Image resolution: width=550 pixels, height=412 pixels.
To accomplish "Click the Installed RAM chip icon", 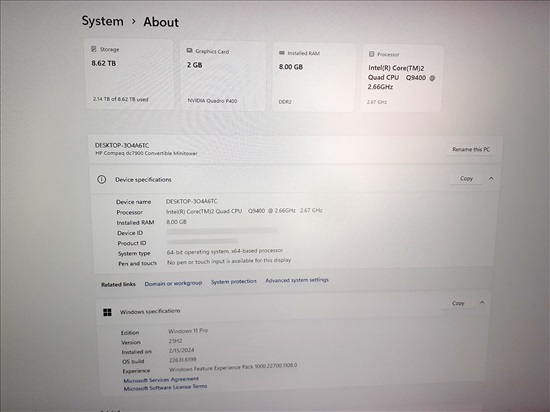I will point(282,53).
